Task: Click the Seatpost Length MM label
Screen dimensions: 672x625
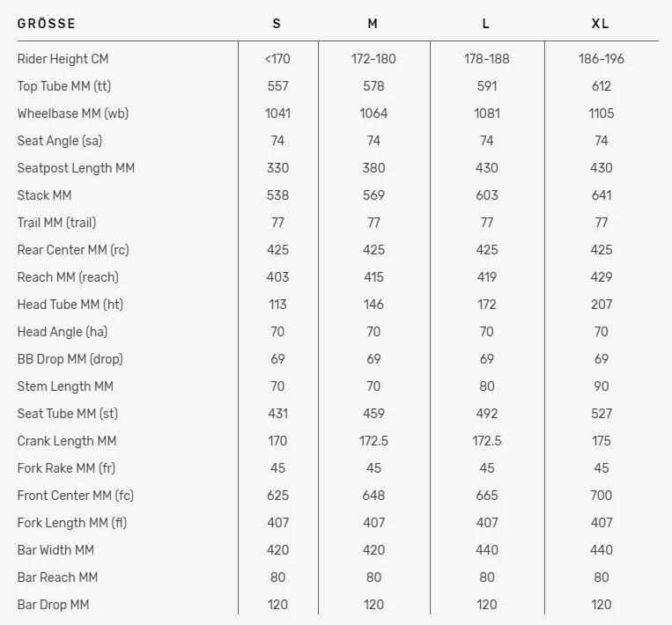Action: pyautogui.click(x=76, y=168)
